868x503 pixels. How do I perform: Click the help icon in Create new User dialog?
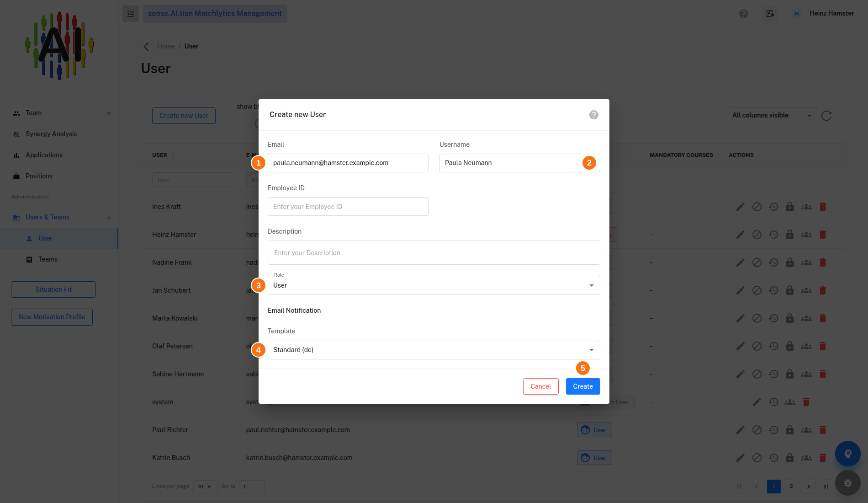coord(593,115)
